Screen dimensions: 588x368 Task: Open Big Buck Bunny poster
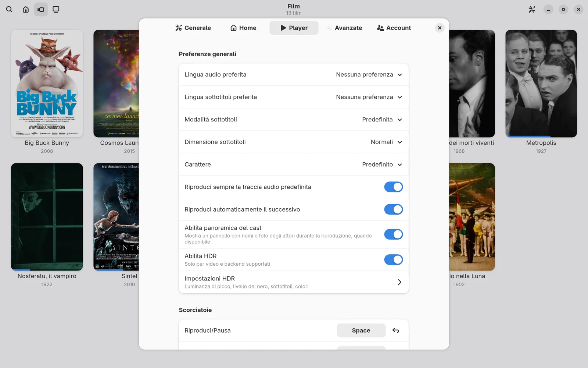click(47, 84)
